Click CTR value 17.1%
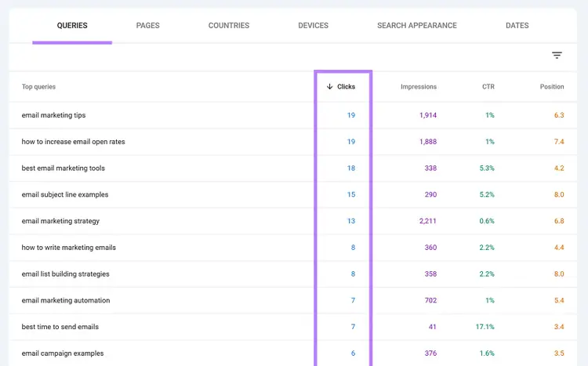588x366 pixels. pyautogui.click(x=485, y=327)
